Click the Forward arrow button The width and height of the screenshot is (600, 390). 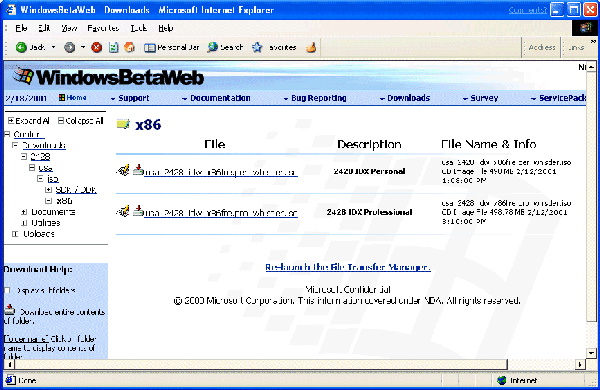[70, 47]
